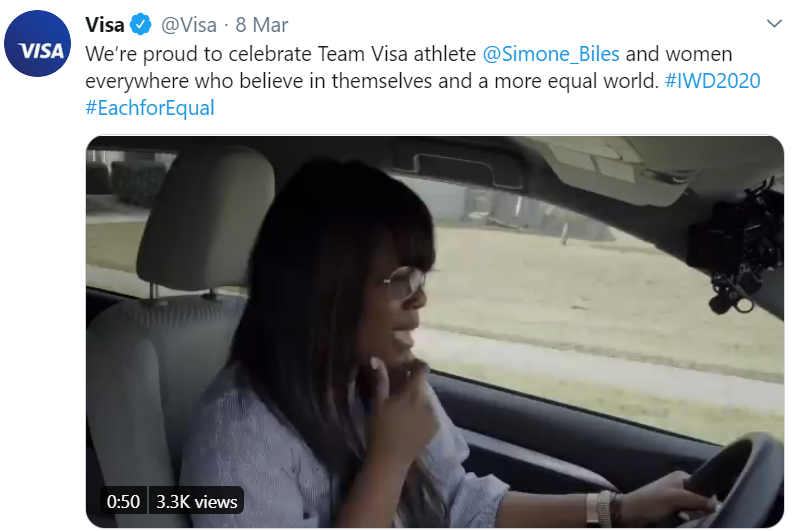Image resolution: width=797 pixels, height=531 pixels.
Task: Click the separator dot before 8 Mar
Action: [226, 25]
